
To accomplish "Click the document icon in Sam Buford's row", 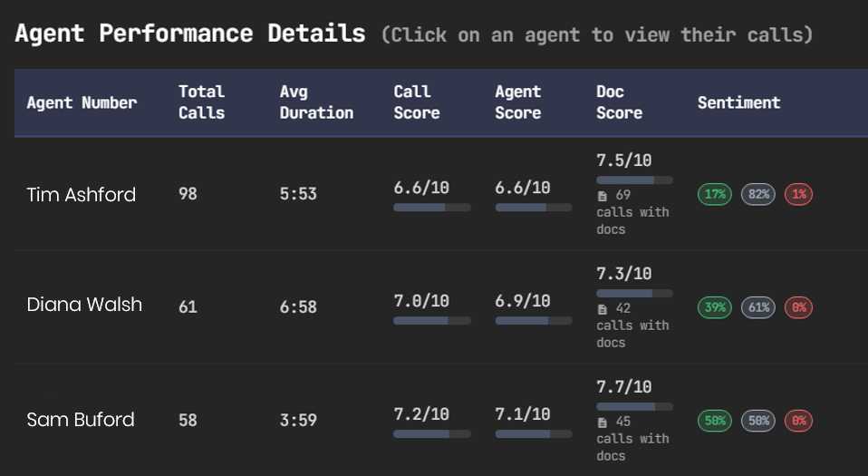I will coord(603,422).
